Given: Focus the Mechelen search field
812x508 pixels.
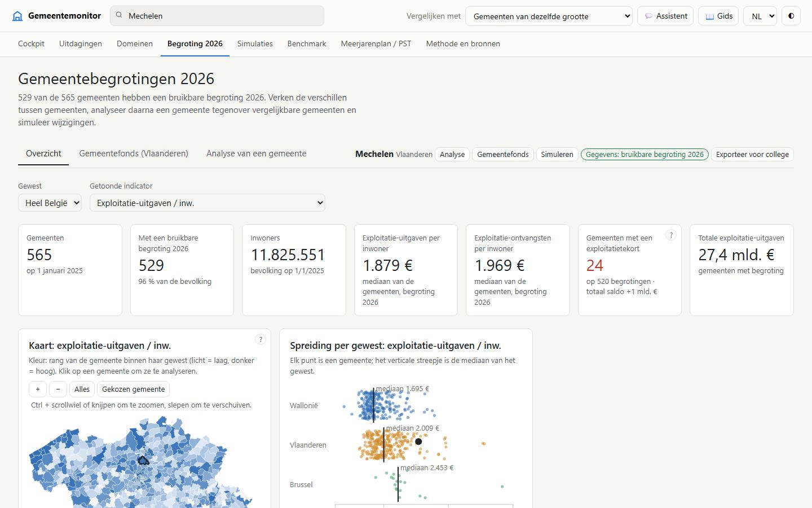Looking at the screenshot, I should 217,16.
